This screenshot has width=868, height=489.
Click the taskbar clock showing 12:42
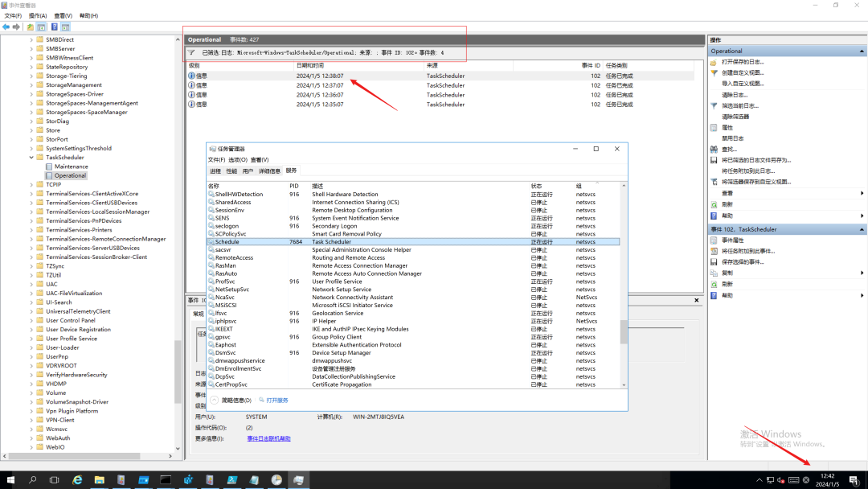pyautogui.click(x=827, y=479)
